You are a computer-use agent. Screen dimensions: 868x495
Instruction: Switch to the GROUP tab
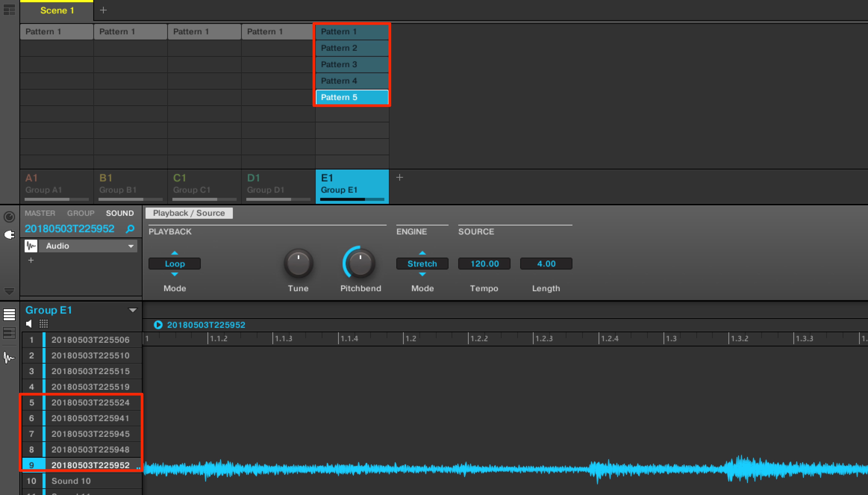pyautogui.click(x=81, y=213)
